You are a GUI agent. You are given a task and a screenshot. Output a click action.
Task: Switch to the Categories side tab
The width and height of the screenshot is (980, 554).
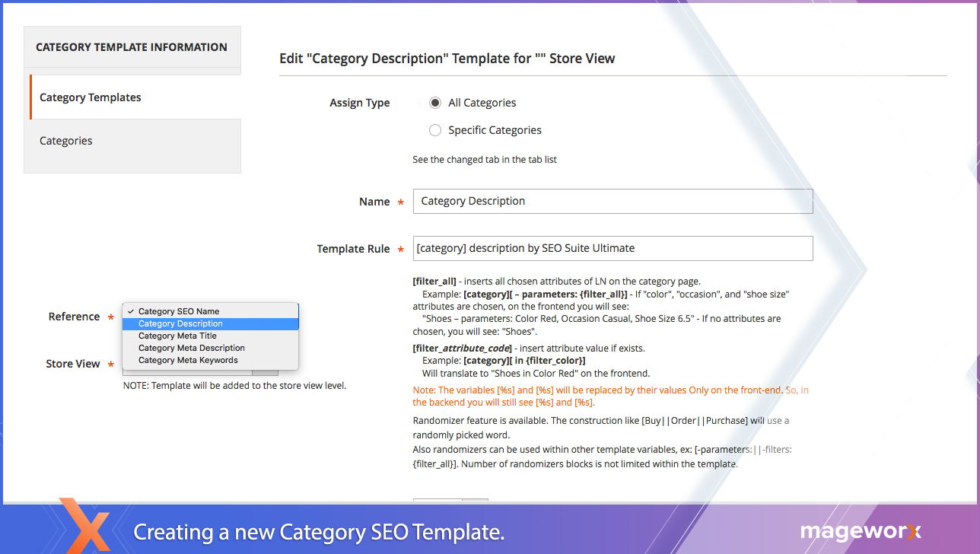66,141
